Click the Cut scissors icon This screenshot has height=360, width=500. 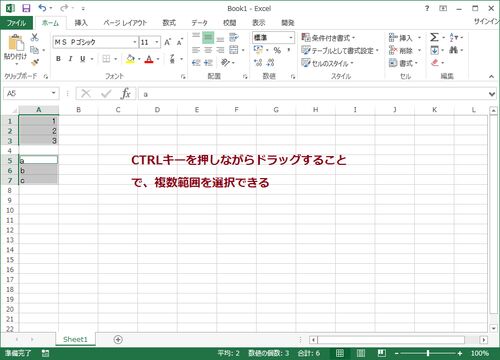pyautogui.click(x=35, y=37)
